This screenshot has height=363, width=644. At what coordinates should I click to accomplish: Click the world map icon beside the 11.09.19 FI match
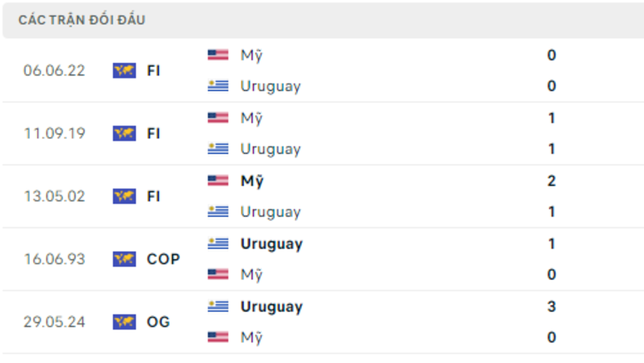(125, 133)
